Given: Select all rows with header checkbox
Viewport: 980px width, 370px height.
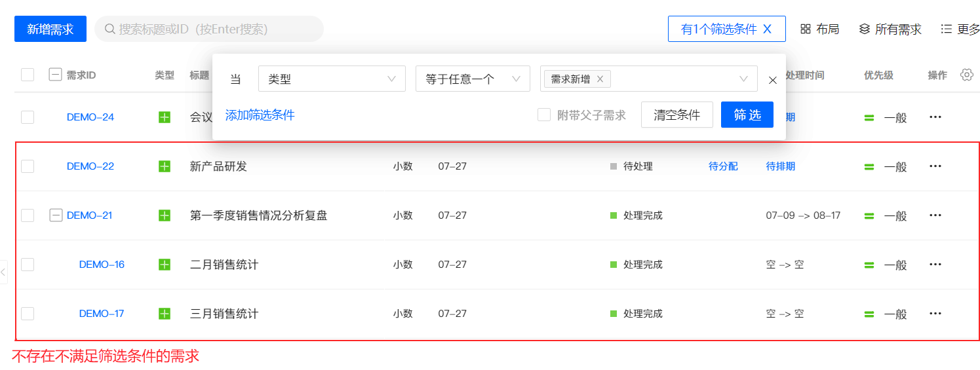Looking at the screenshot, I should click(x=28, y=75).
